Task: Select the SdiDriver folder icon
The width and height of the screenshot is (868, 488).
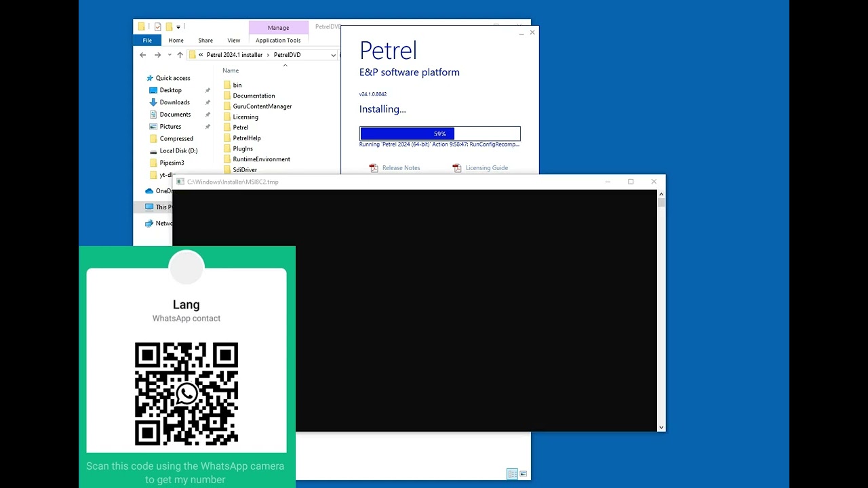Action: point(227,169)
